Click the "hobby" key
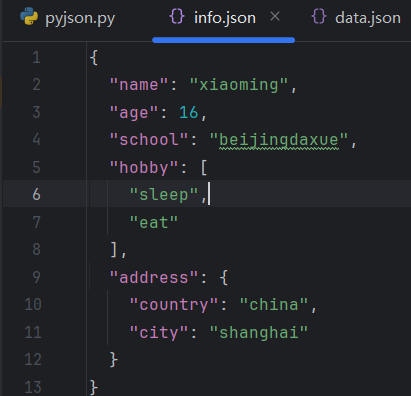This screenshot has width=411, height=396. click(x=144, y=167)
